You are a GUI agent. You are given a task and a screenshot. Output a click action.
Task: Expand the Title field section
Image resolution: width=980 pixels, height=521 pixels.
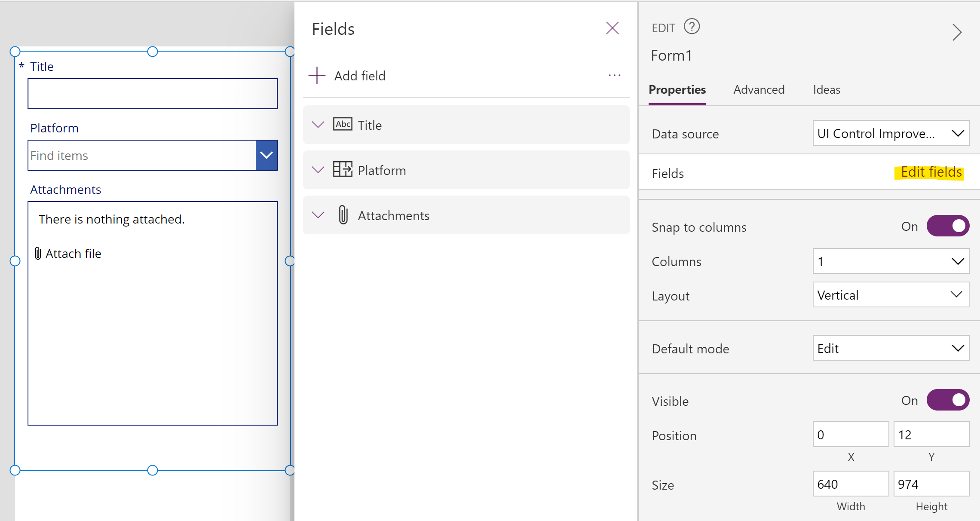tap(318, 124)
